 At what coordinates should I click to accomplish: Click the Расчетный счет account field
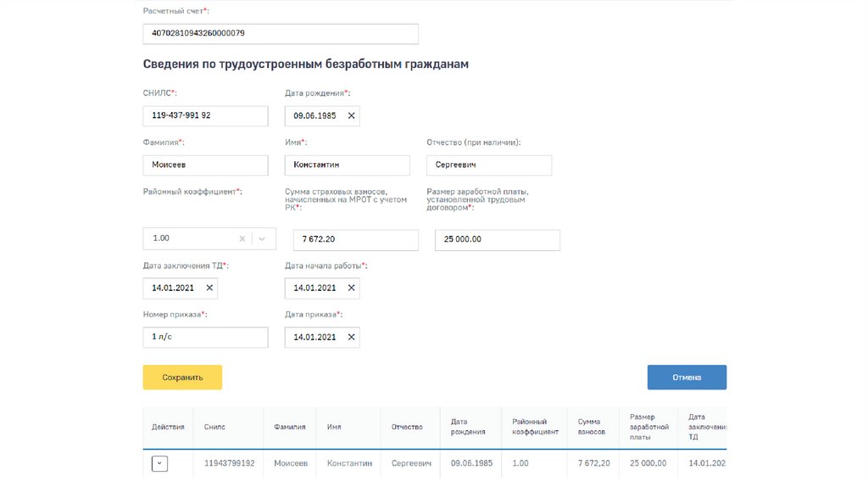click(281, 34)
